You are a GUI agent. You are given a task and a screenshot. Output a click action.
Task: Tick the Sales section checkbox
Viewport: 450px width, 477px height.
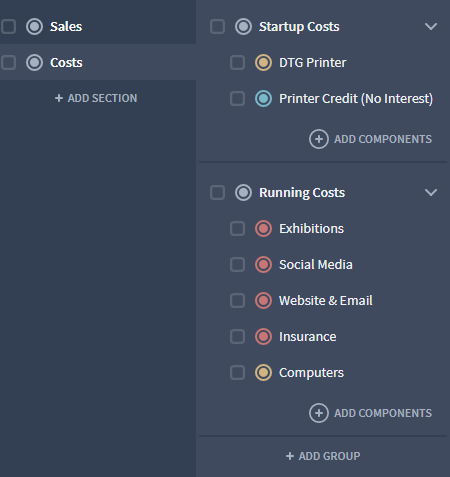tap(8, 27)
